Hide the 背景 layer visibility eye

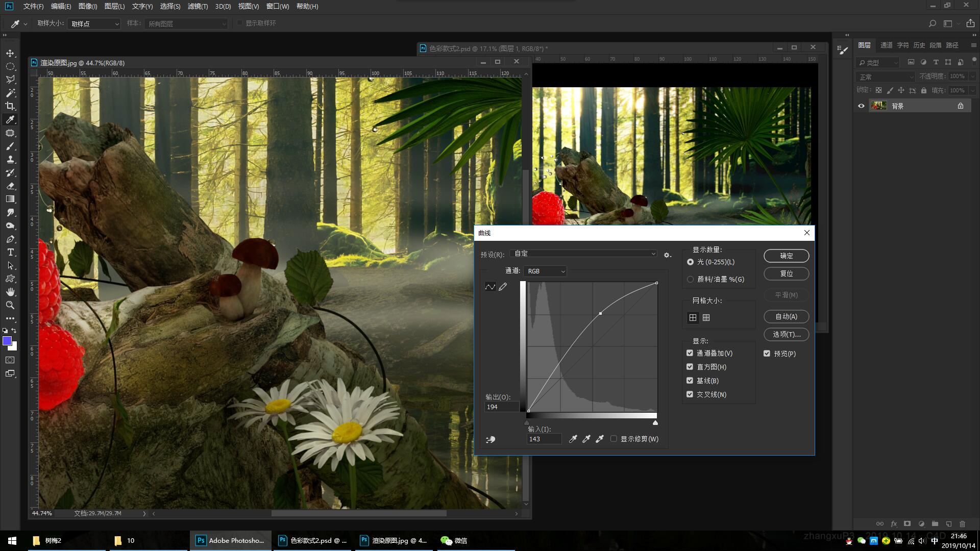coord(861,106)
